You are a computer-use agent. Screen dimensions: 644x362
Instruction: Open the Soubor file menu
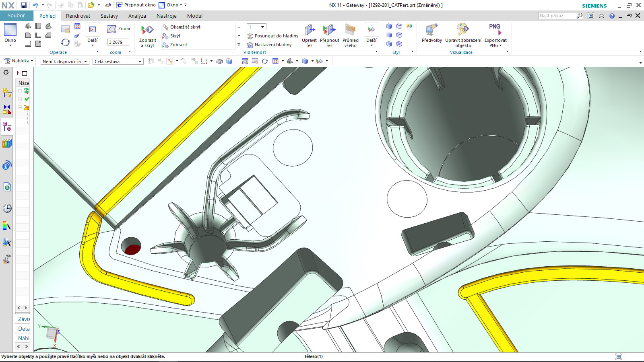tap(16, 16)
